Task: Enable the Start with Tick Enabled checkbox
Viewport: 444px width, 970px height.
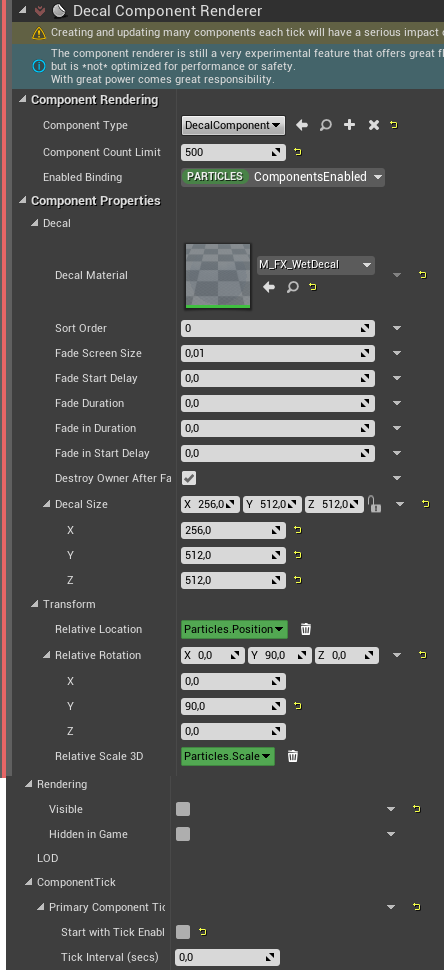Action: (182, 932)
